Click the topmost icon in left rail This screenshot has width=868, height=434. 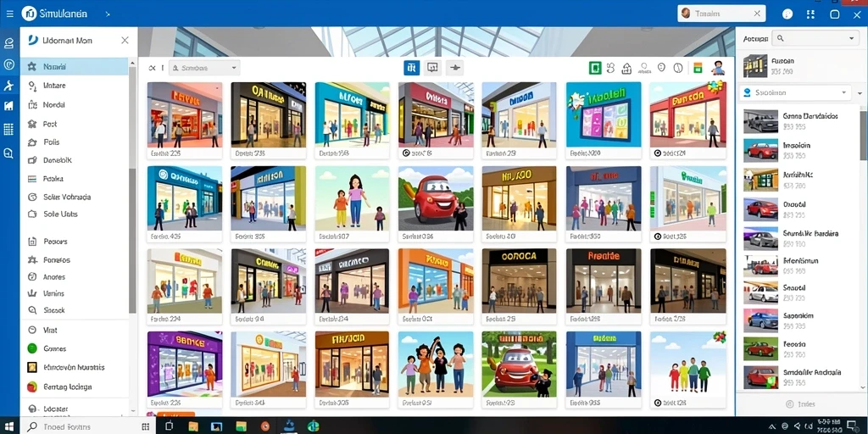click(8, 43)
